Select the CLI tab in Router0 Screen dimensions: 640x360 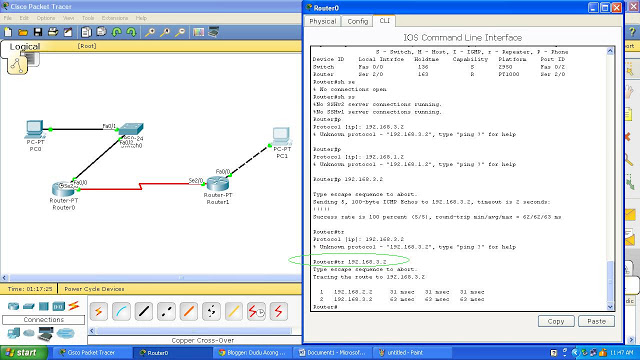coord(384,20)
